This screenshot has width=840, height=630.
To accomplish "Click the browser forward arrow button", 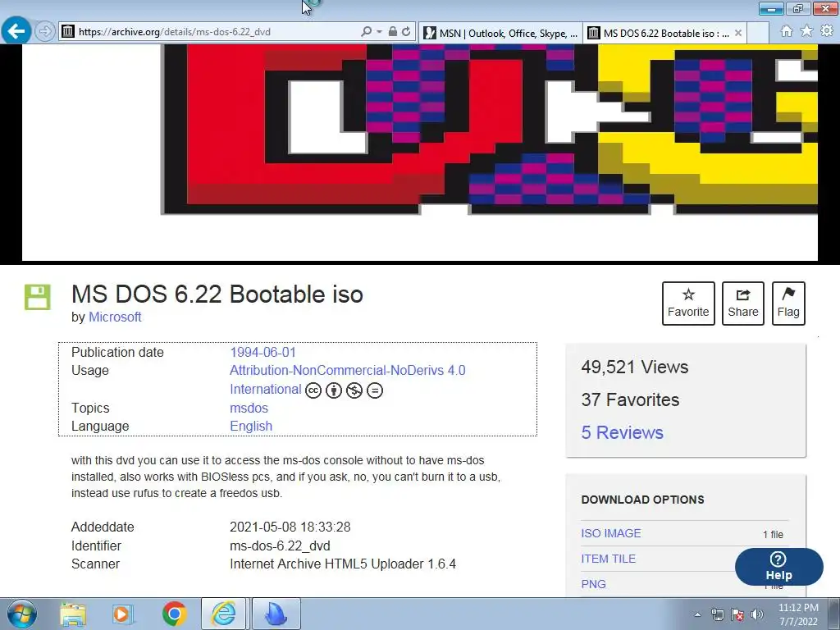I will (45, 32).
